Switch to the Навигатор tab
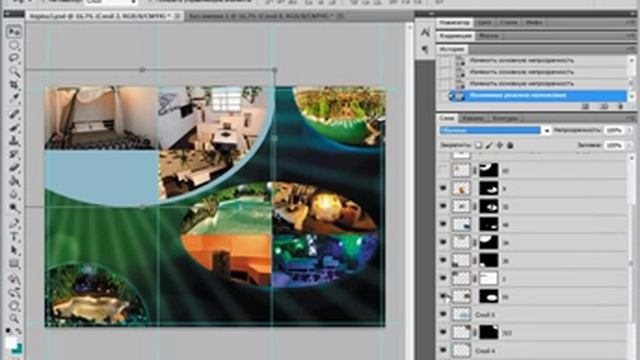 coord(455,22)
